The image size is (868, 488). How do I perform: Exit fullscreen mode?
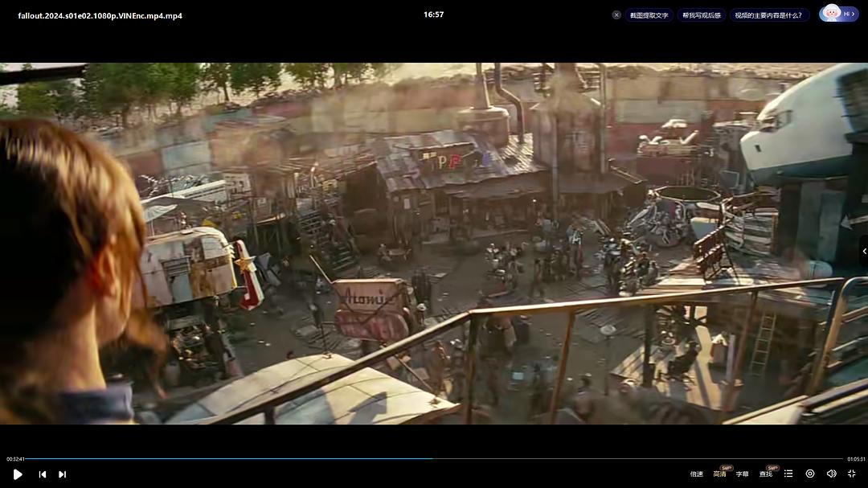coord(852,474)
